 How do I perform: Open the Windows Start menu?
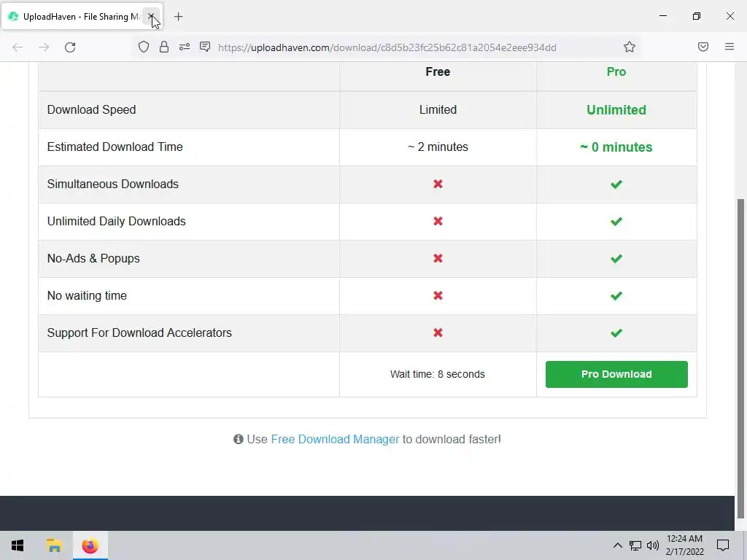pos(18,545)
